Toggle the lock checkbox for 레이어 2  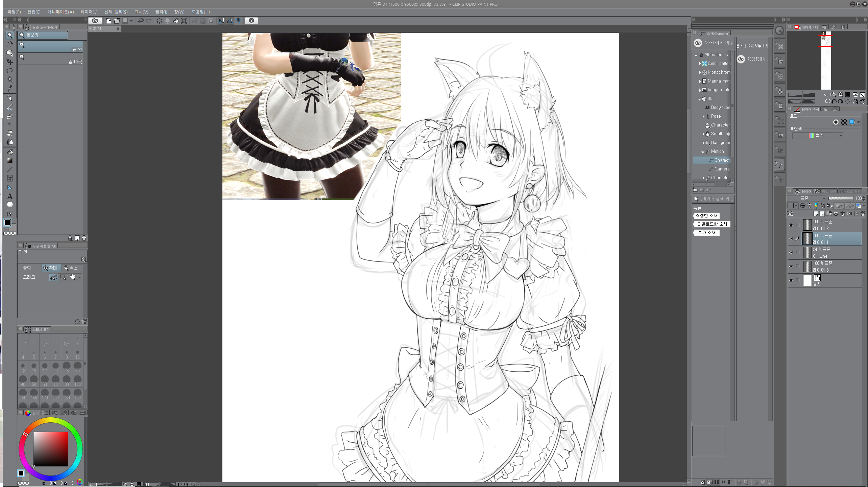click(798, 225)
